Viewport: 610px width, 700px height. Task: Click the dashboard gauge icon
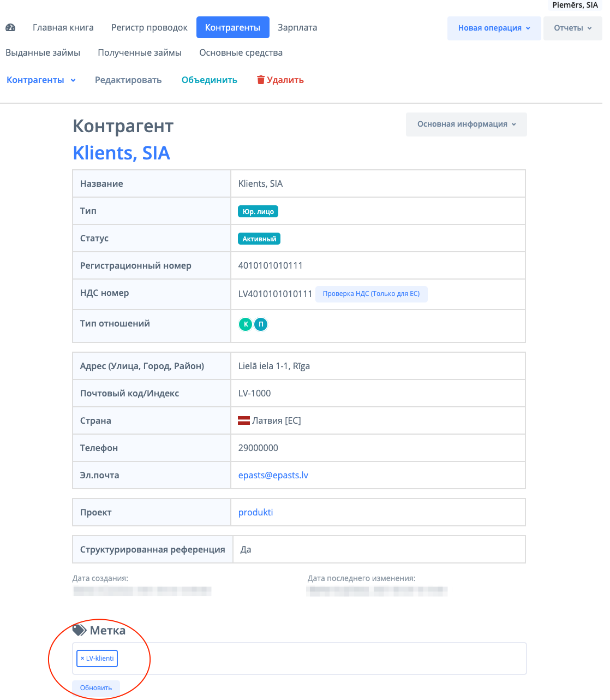(10, 27)
